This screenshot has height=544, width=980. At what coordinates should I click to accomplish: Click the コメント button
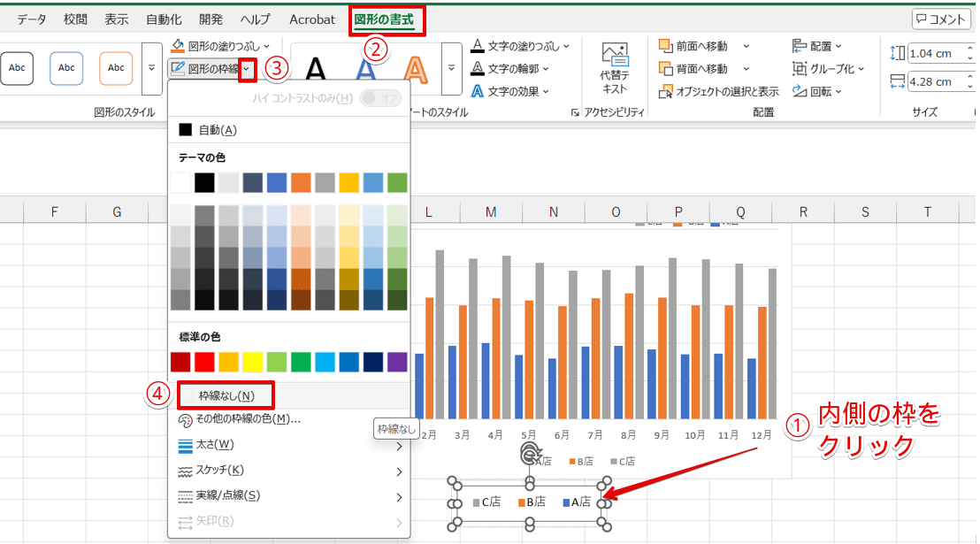pyautogui.click(x=941, y=19)
